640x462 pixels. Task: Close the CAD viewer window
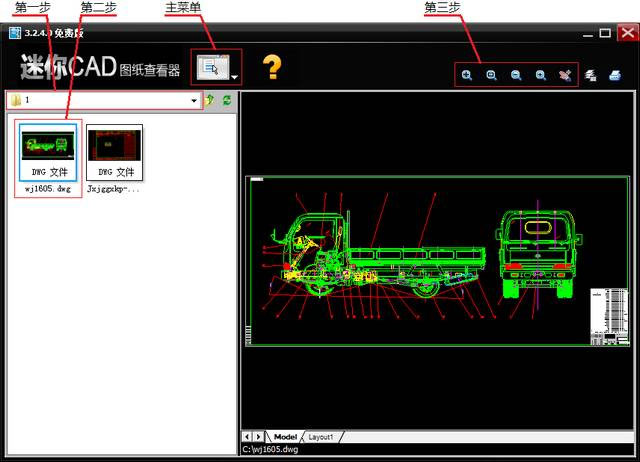(627, 33)
